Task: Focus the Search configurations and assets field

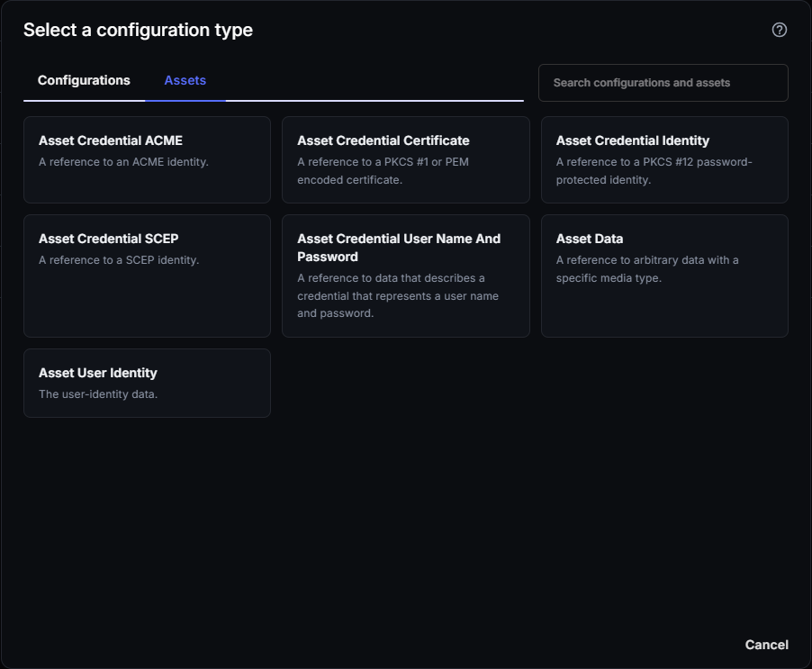Action: pyautogui.click(x=663, y=83)
